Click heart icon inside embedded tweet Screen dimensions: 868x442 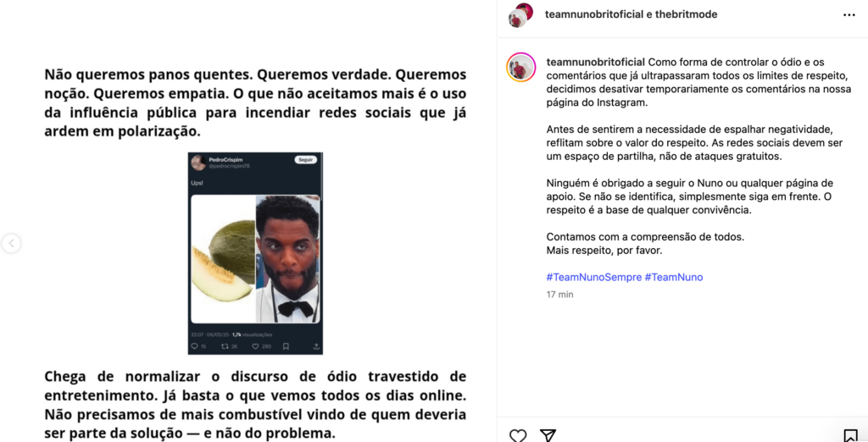(255, 346)
